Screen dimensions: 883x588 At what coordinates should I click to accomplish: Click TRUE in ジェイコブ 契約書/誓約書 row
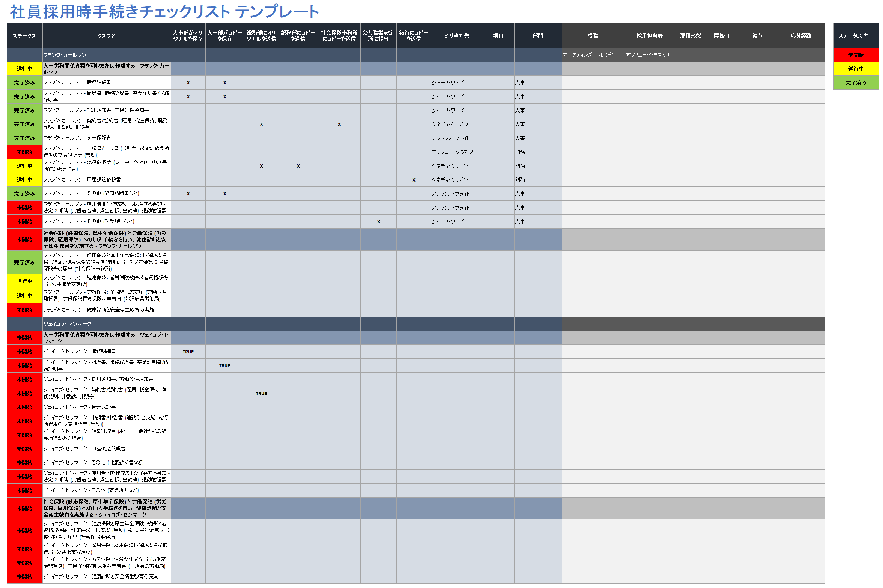[261, 393]
